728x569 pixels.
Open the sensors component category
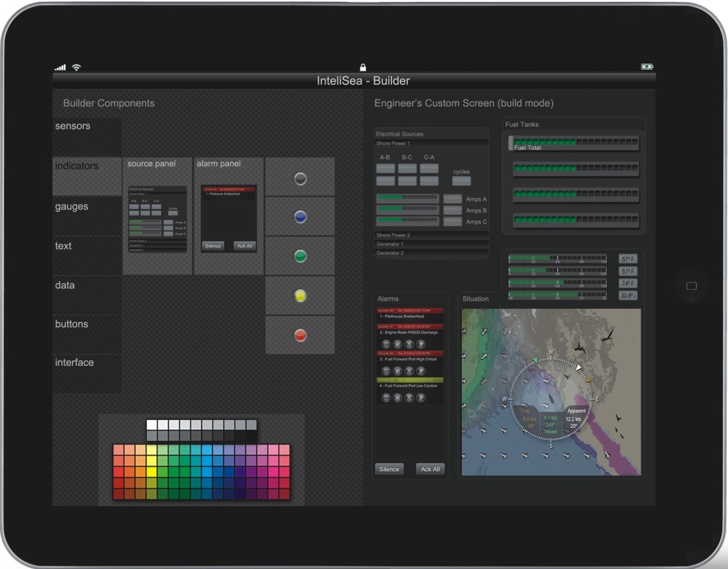[87, 136]
